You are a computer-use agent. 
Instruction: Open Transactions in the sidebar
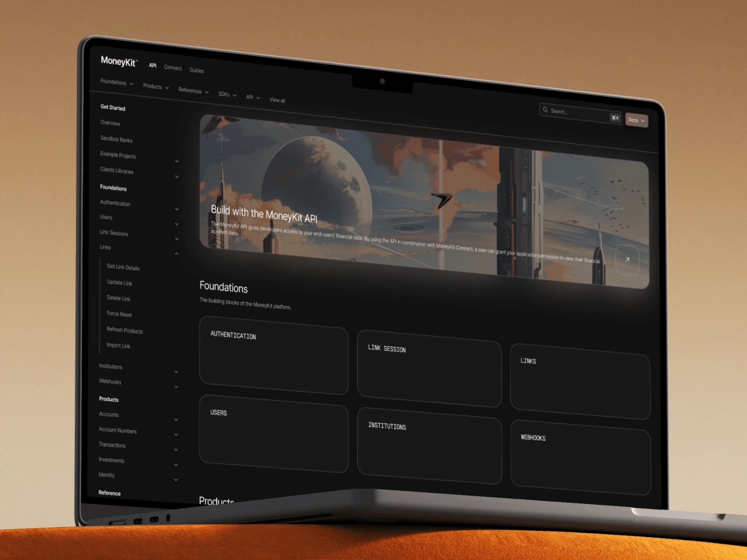click(112, 445)
